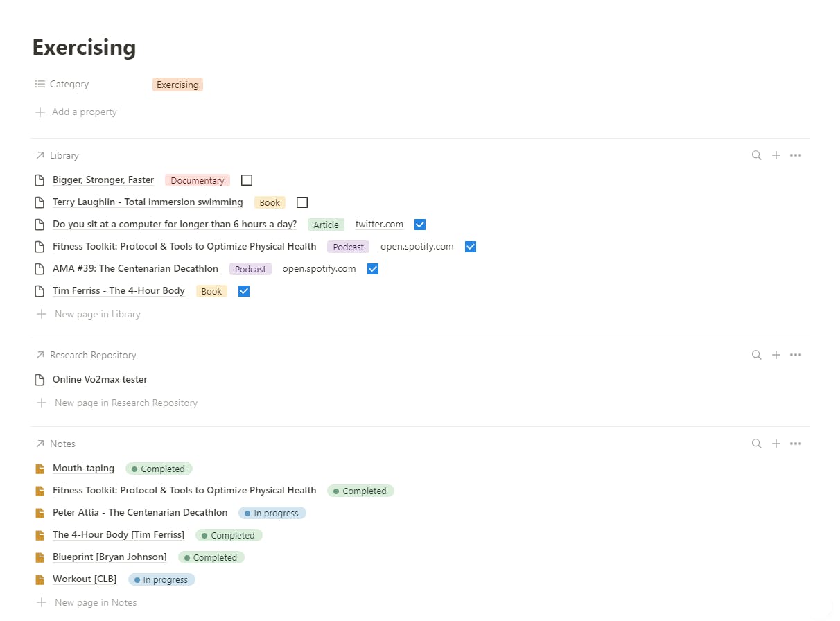840x621 pixels.
Task: Open search in the Notes database
Action: (x=756, y=444)
